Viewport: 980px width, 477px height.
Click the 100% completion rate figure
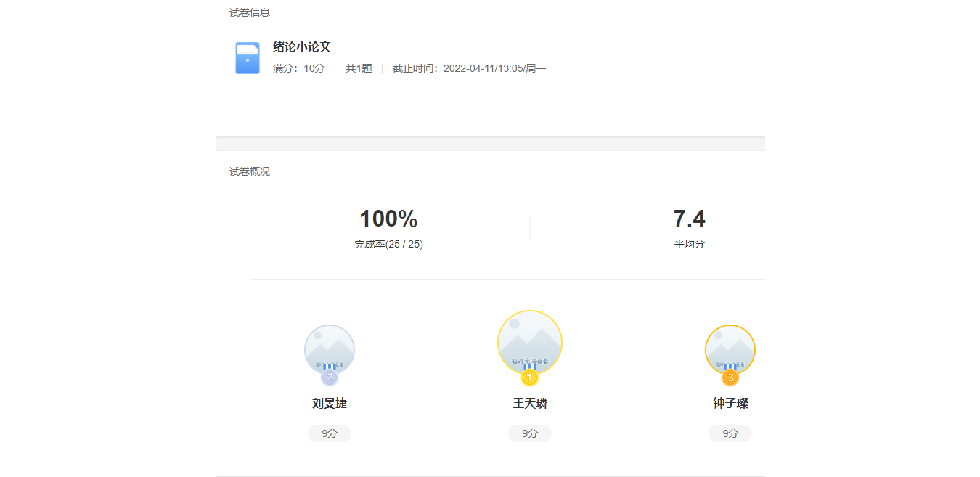click(x=388, y=219)
